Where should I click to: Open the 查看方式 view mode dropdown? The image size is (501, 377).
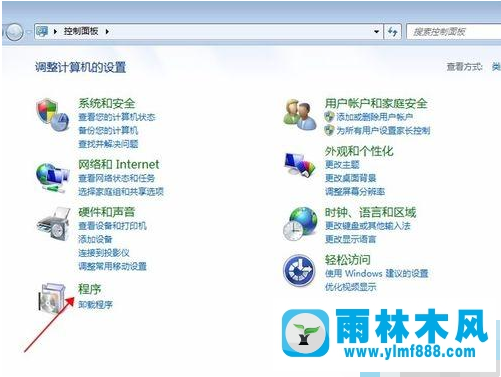coord(496,67)
